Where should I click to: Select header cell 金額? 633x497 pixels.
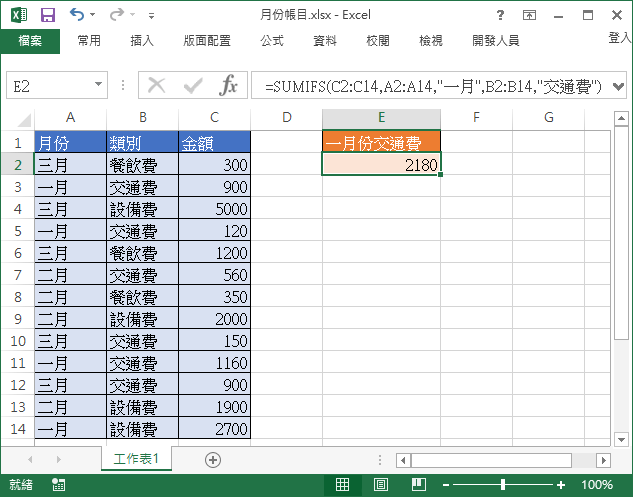click(214, 142)
